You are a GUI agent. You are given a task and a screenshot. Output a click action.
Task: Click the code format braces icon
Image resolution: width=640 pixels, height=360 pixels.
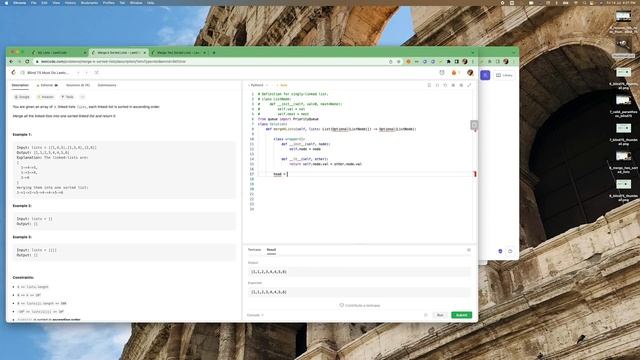[x=437, y=85]
